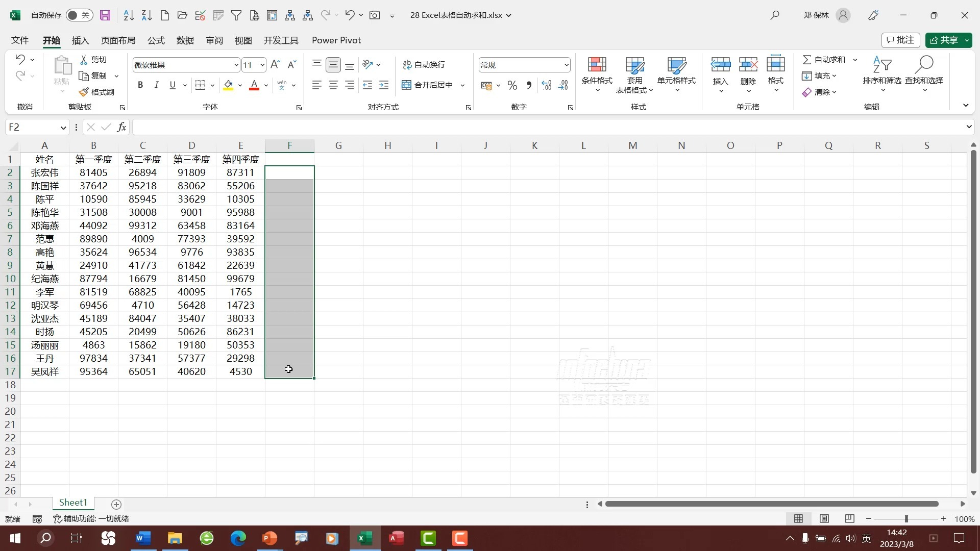Toggle Wrap Text for the cells

(x=424, y=65)
